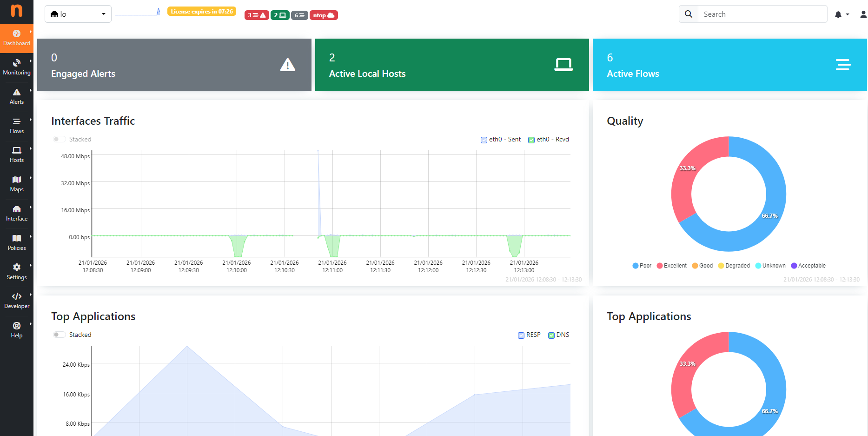
Task: Open the lo interface dropdown
Action: 78,14
